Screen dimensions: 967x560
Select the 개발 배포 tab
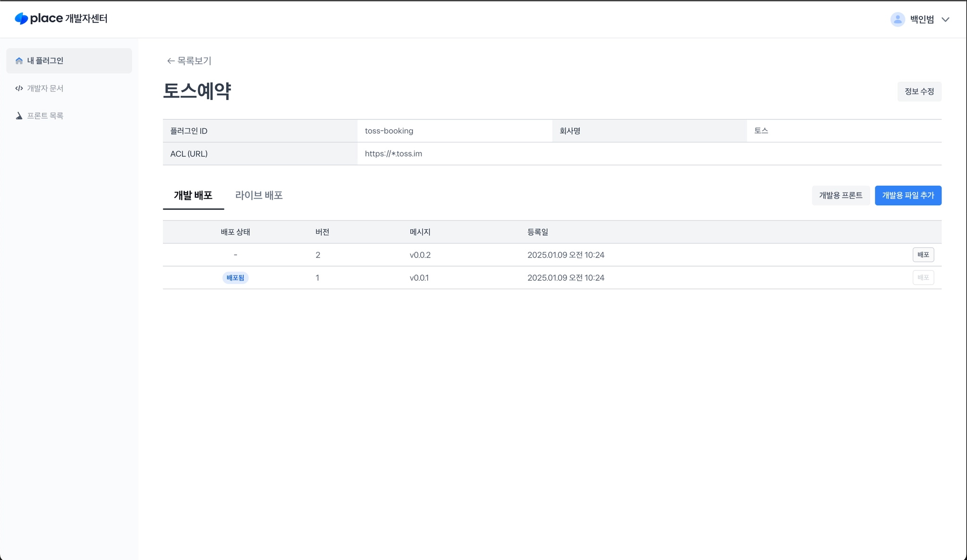coord(193,195)
